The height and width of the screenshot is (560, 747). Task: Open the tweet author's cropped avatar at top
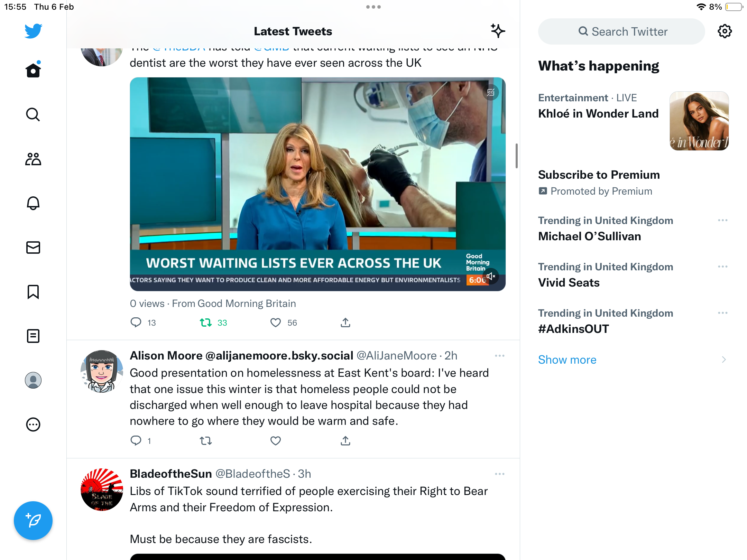click(102, 57)
